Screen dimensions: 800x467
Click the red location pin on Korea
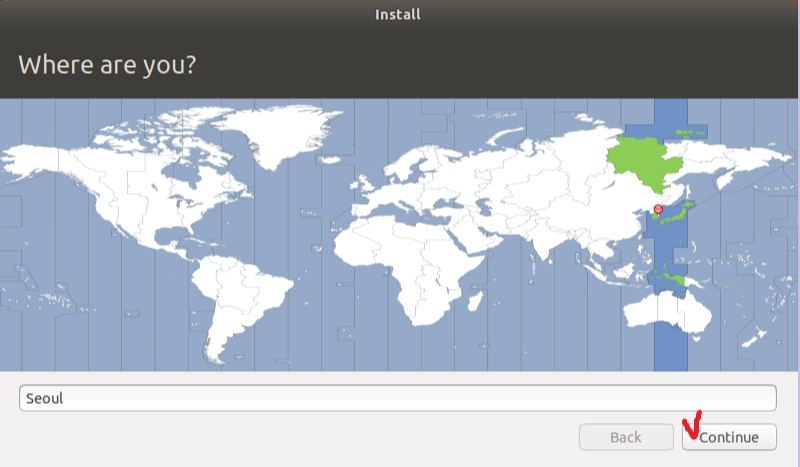tap(658, 209)
